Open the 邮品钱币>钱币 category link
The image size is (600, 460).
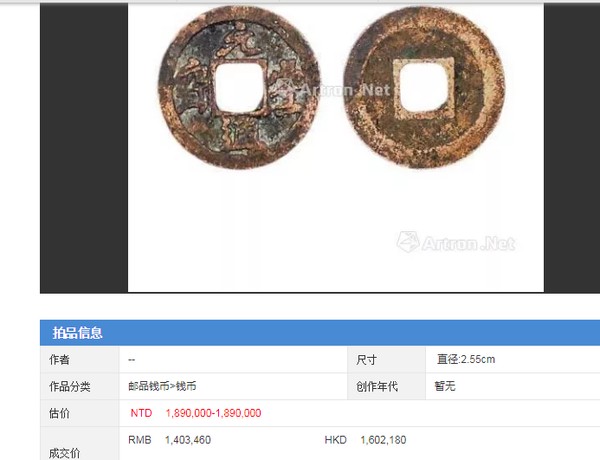tap(162, 386)
